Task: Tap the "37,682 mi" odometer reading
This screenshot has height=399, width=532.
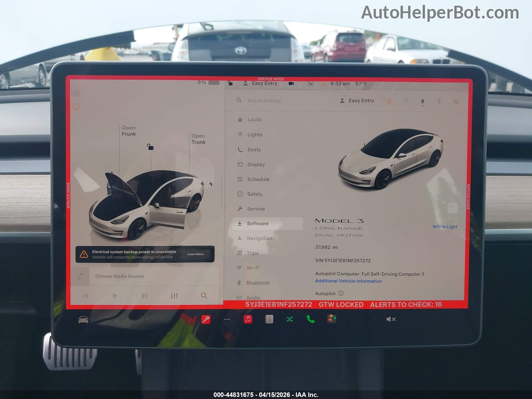Action: click(326, 247)
